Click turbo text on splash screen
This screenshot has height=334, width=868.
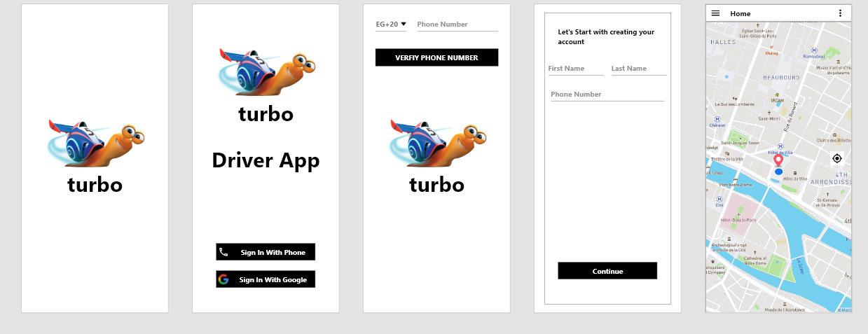[95, 185]
